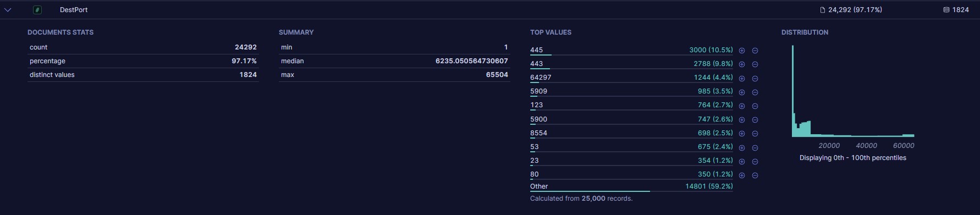980x215 pixels.
Task: Click the min row in Summary
Action: coord(394,47)
